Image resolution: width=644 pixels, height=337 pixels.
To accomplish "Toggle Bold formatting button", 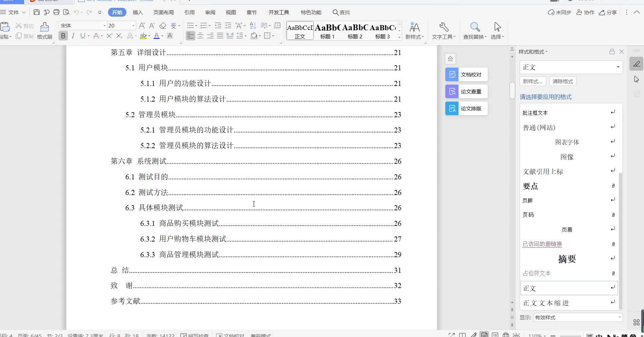I will 63,36.
